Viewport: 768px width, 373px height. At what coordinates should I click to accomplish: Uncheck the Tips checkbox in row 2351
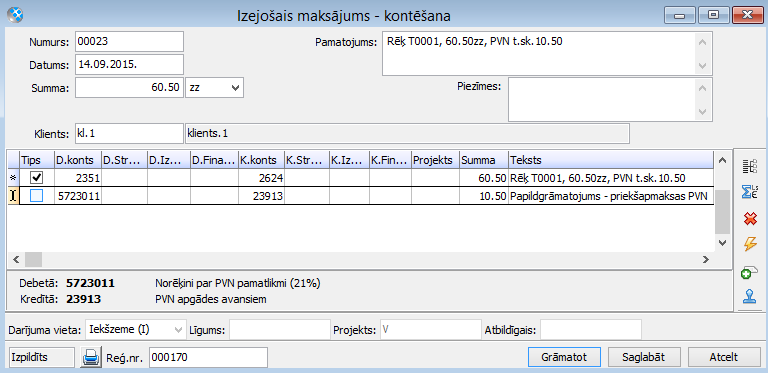36,179
